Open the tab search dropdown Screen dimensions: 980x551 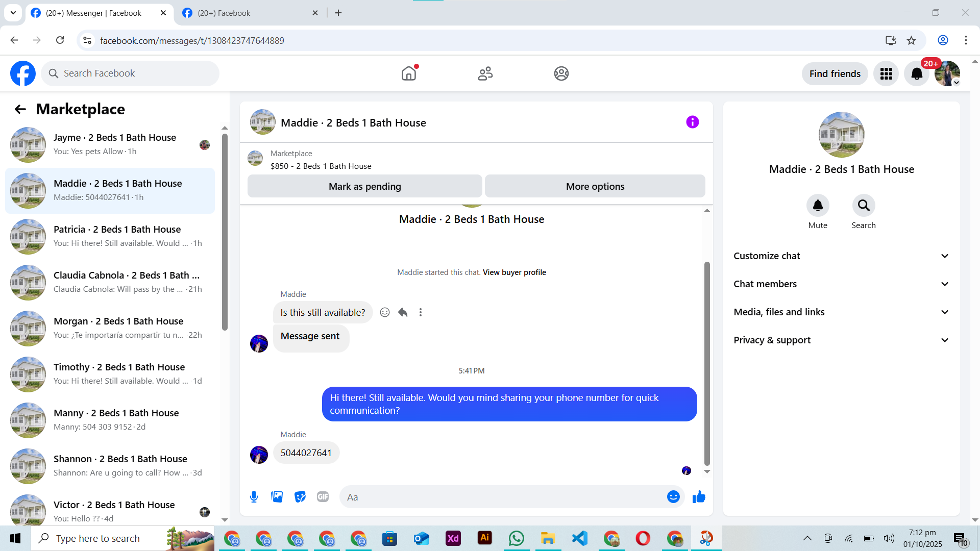pyautogui.click(x=13, y=13)
